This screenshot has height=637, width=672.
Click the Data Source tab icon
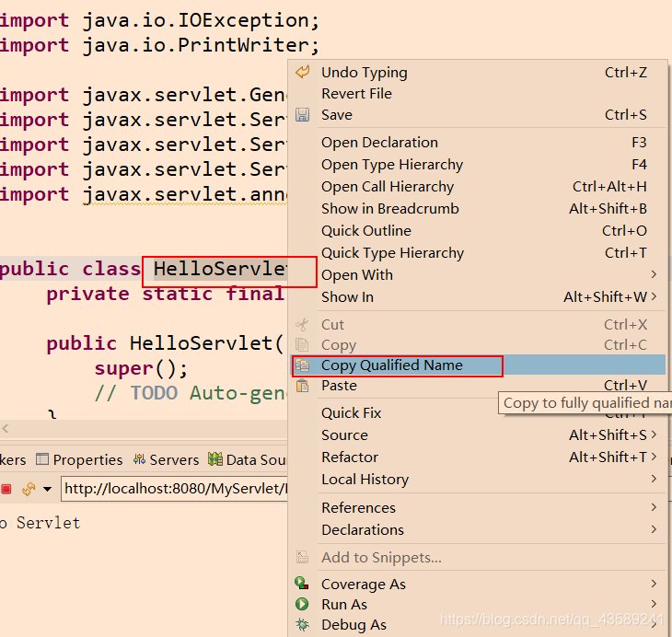point(215,459)
